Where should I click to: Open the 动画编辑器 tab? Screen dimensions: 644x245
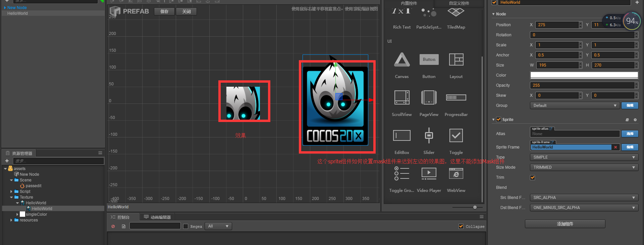tap(157, 217)
